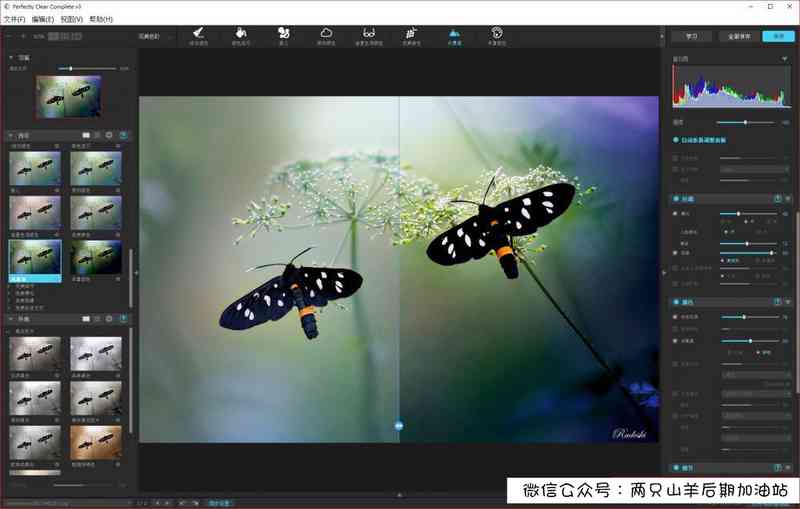Expand the bottom right-panel section with its chevron
This screenshot has width=800, height=509.
(x=787, y=468)
